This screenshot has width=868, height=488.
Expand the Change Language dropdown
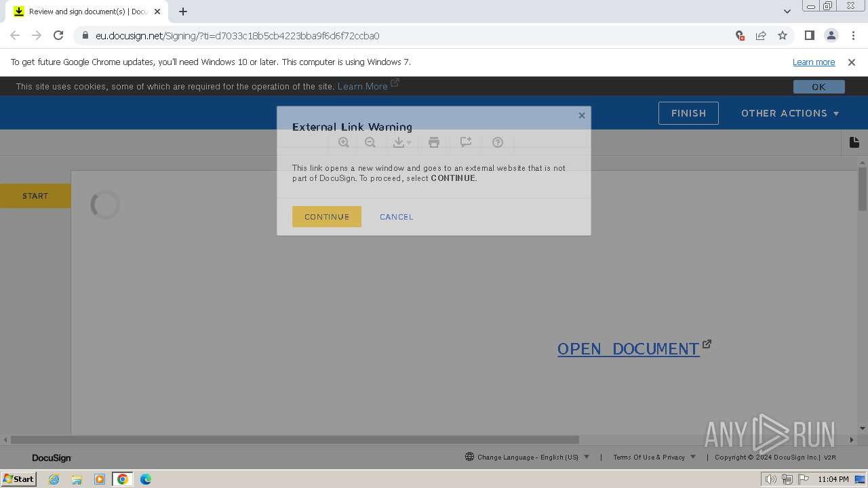click(x=528, y=457)
